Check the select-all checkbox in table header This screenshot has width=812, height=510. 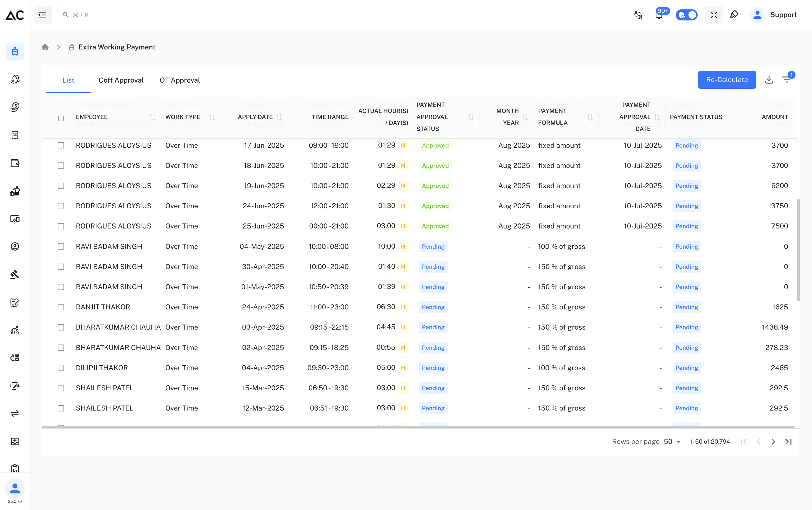61,118
